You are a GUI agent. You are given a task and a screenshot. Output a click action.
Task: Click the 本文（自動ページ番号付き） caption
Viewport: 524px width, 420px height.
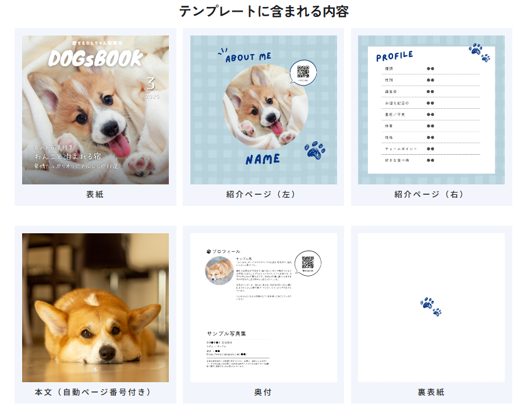tap(95, 392)
